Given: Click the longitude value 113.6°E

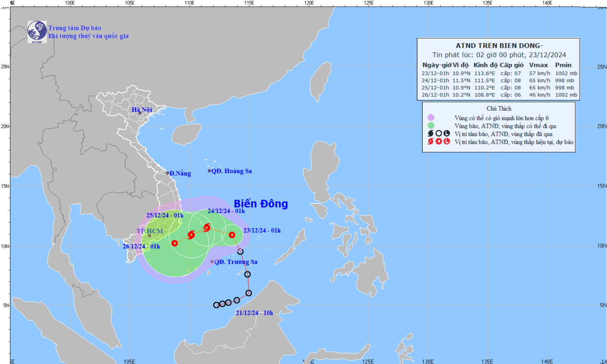Looking at the screenshot, I should 485,73.
